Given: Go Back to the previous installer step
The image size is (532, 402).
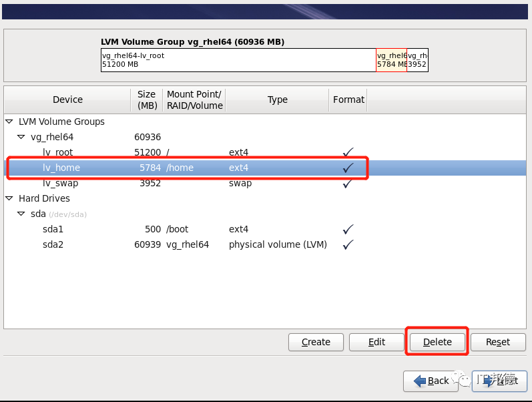Looking at the screenshot, I should point(431,381).
